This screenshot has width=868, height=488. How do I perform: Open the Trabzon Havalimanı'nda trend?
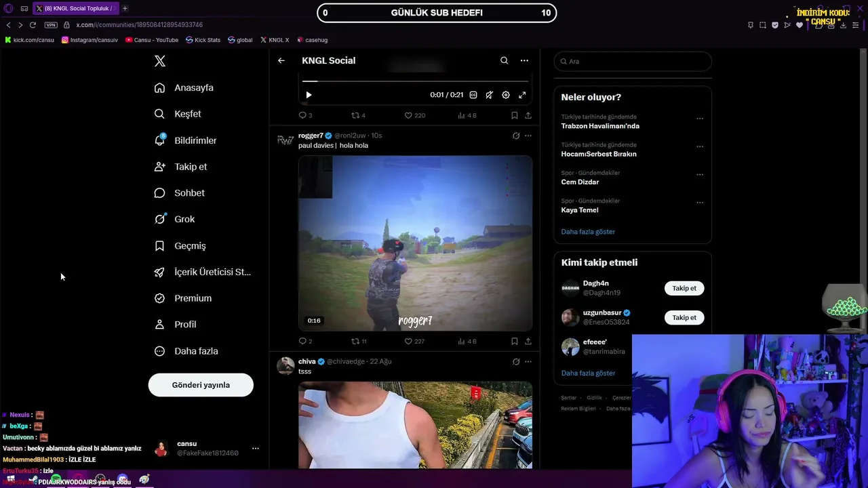tap(600, 126)
